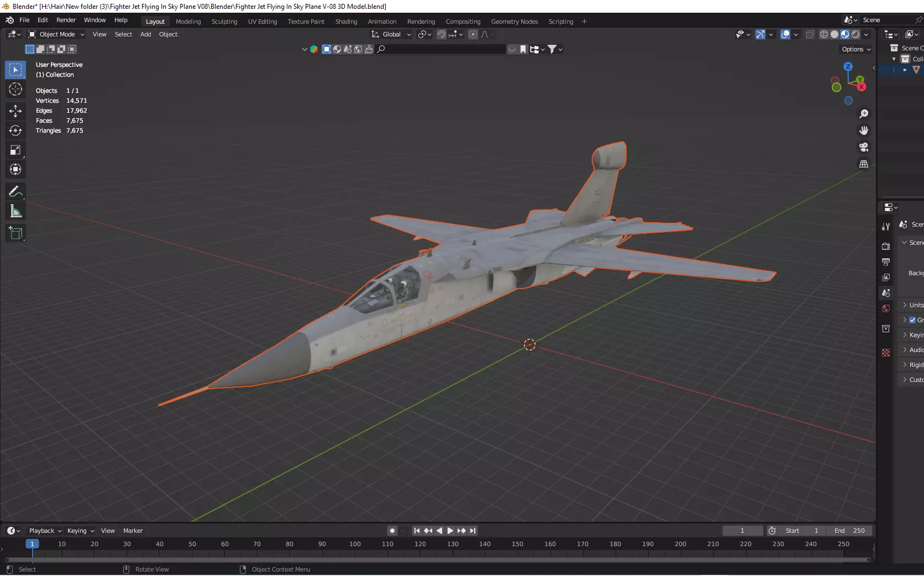This screenshot has width=924, height=576.
Task: Click the Z axis on the navigation gizmo
Action: point(848,66)
